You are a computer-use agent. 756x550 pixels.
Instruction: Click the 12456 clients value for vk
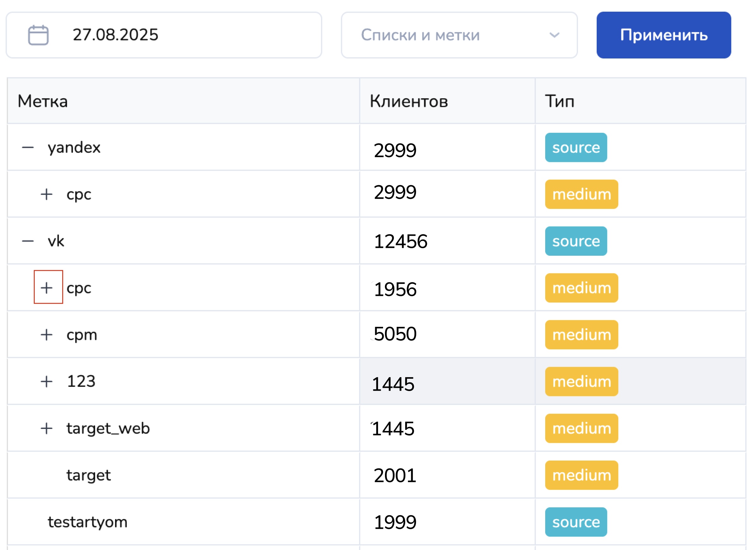pyautogui.click(x=400, y=241)
